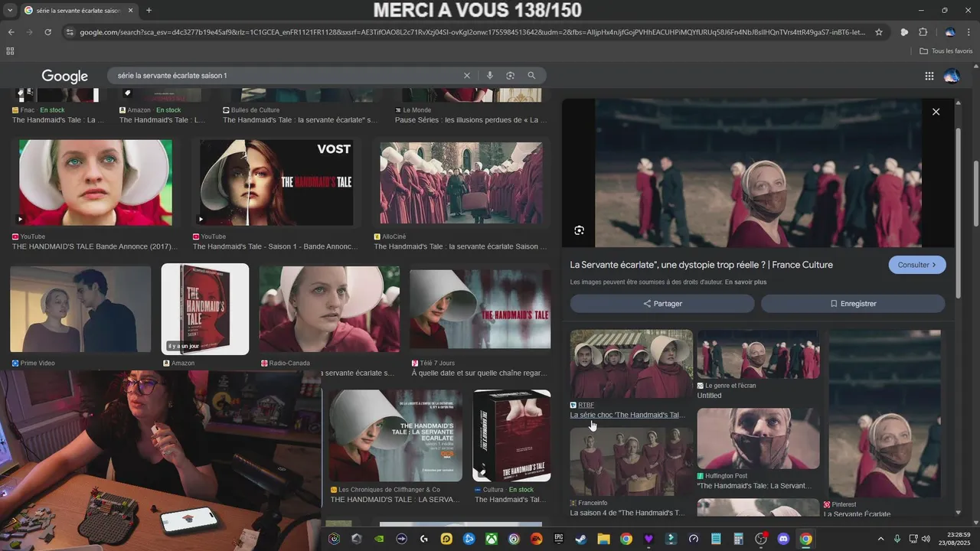Click the address bar URL
The width and height of the screenshot is (980, 551).
click(473, 32)
